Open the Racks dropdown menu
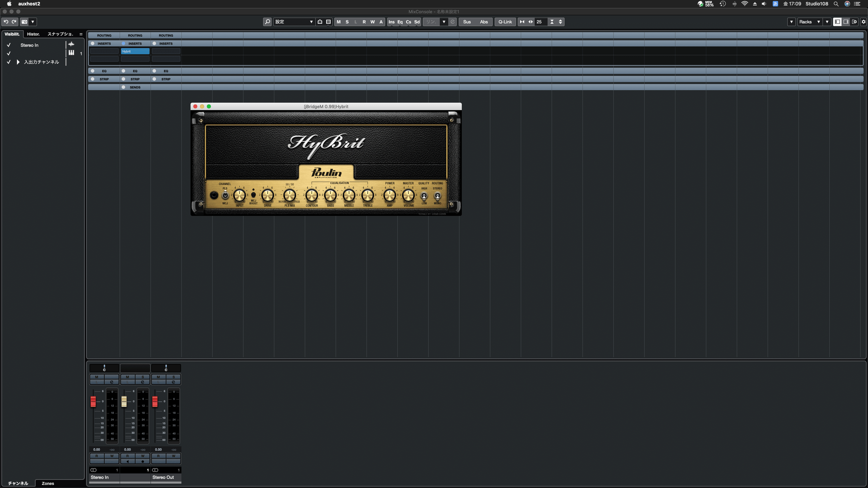The image size is (868, 488). pos(810,22)
